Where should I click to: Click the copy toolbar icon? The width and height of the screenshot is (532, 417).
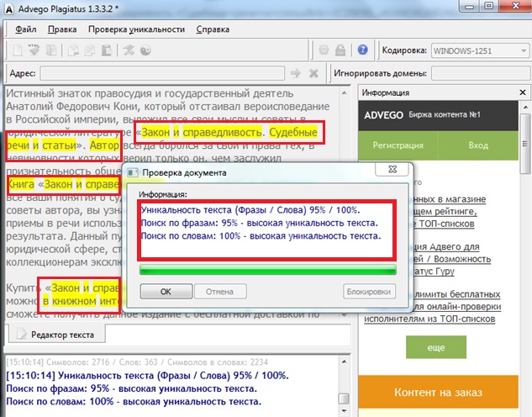pyautogui.click(x=90, y=50)
